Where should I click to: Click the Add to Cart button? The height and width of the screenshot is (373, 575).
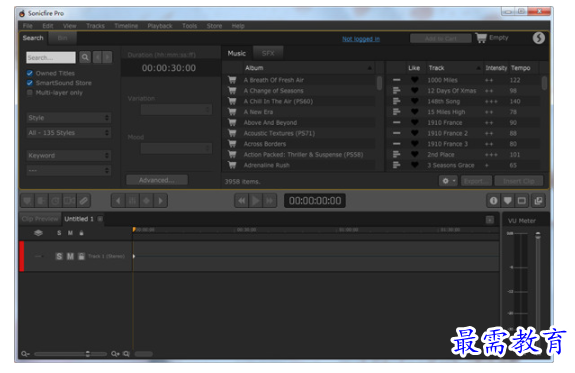point(441,38)
